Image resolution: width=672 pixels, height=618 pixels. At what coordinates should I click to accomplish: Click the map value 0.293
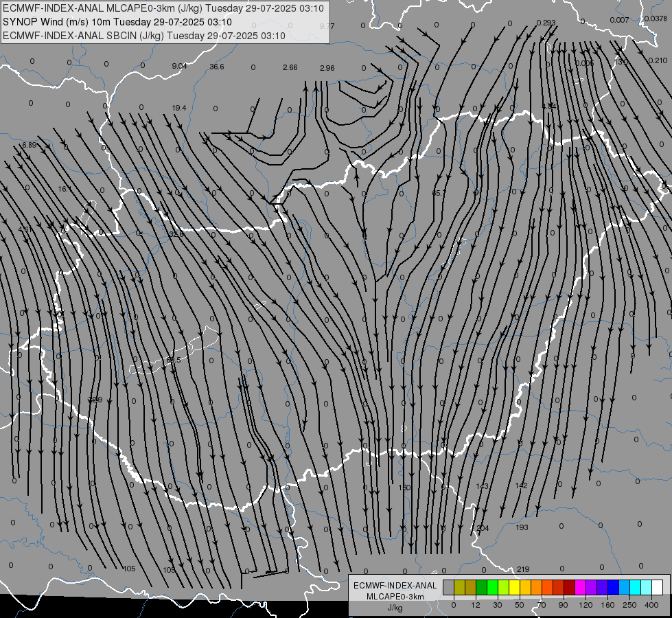[546, 23]
